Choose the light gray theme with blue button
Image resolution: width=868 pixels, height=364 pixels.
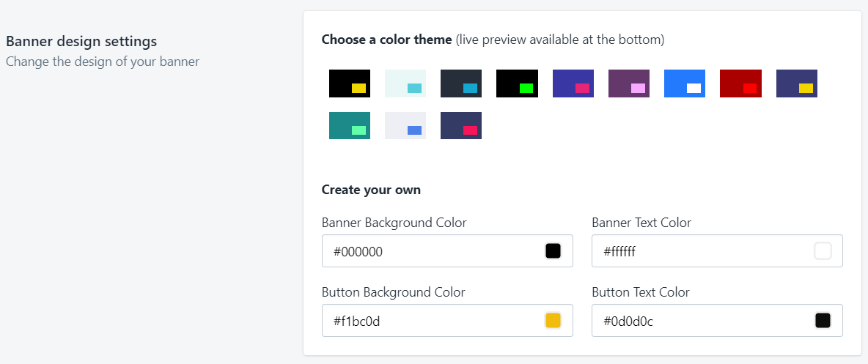click(405, 125)
